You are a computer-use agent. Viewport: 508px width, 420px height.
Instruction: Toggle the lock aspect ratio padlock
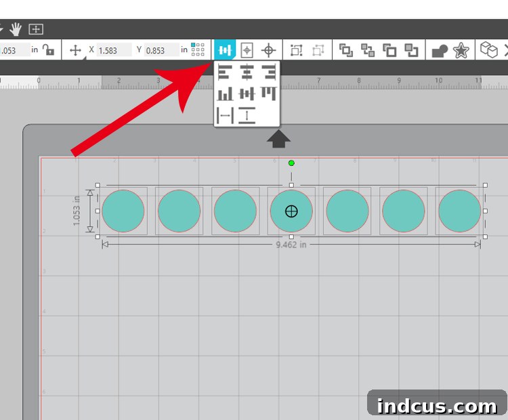click(x=49, y=50)
